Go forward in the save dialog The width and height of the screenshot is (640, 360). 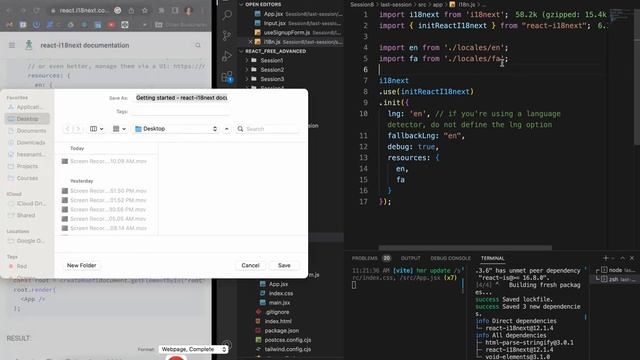click(78, 129)
